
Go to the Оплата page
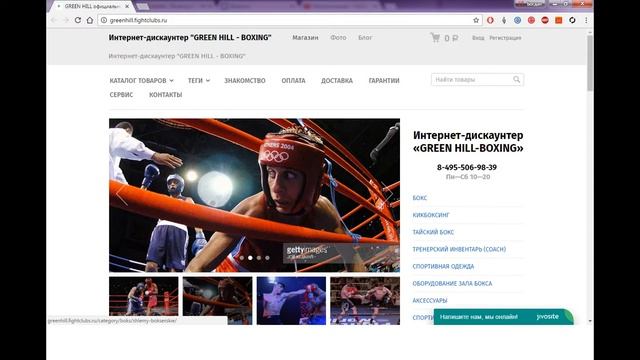(293, 81)
